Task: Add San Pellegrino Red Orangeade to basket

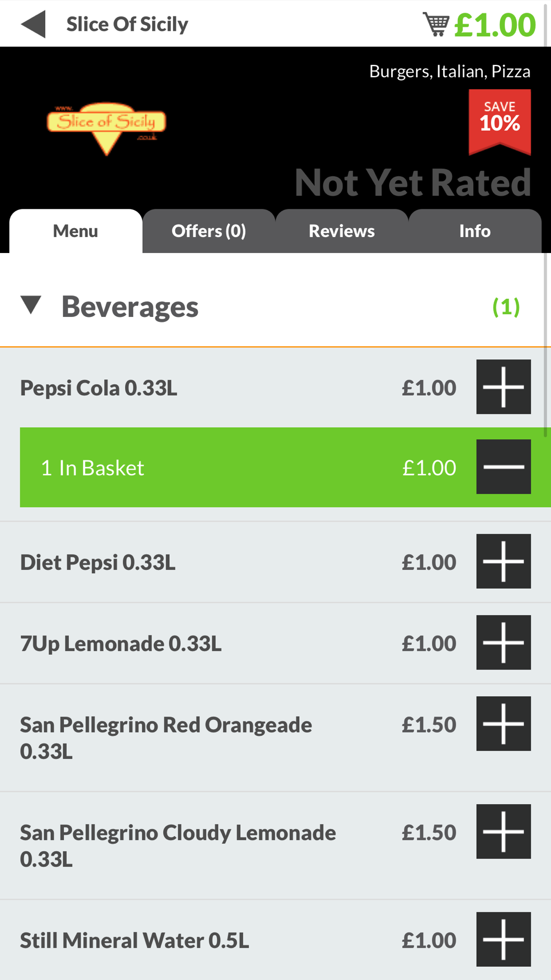Action: 503,724
